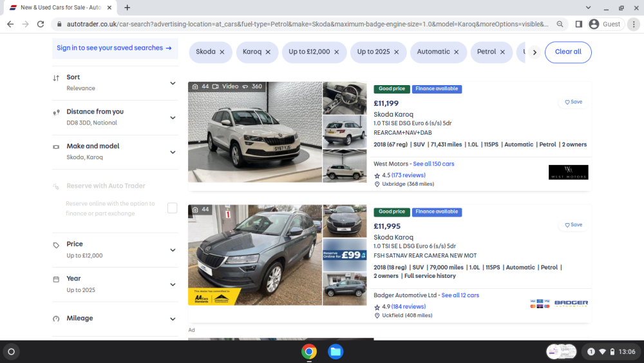Open Chrome from the shelf

309,352
